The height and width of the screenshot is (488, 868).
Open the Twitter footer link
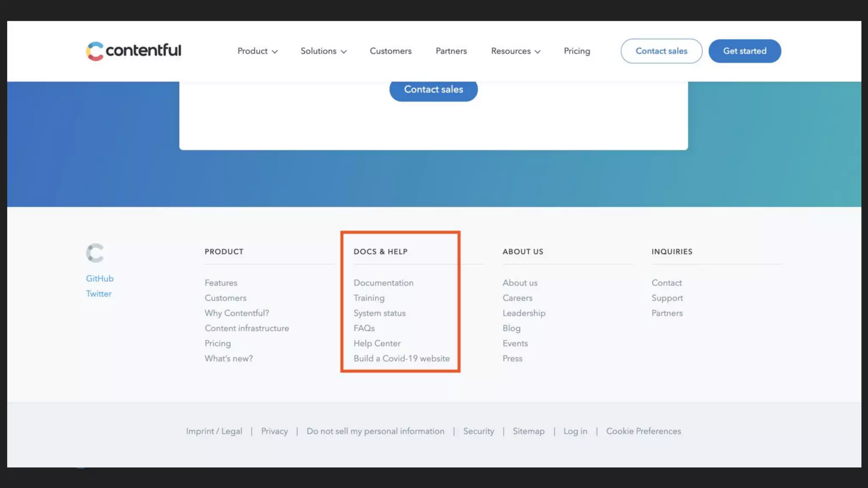(99, 294)
